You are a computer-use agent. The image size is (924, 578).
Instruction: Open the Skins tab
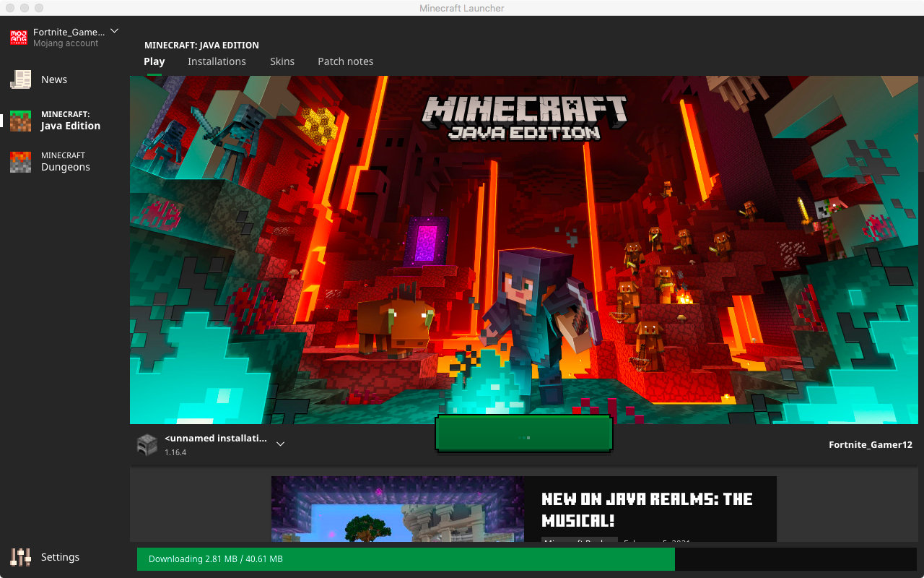click(282, 61)
